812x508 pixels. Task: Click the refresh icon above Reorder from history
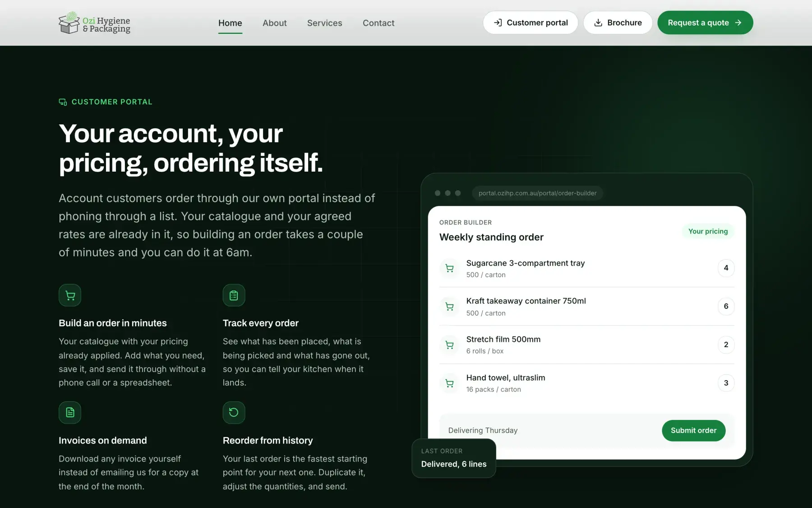click(x=234, y=412)
